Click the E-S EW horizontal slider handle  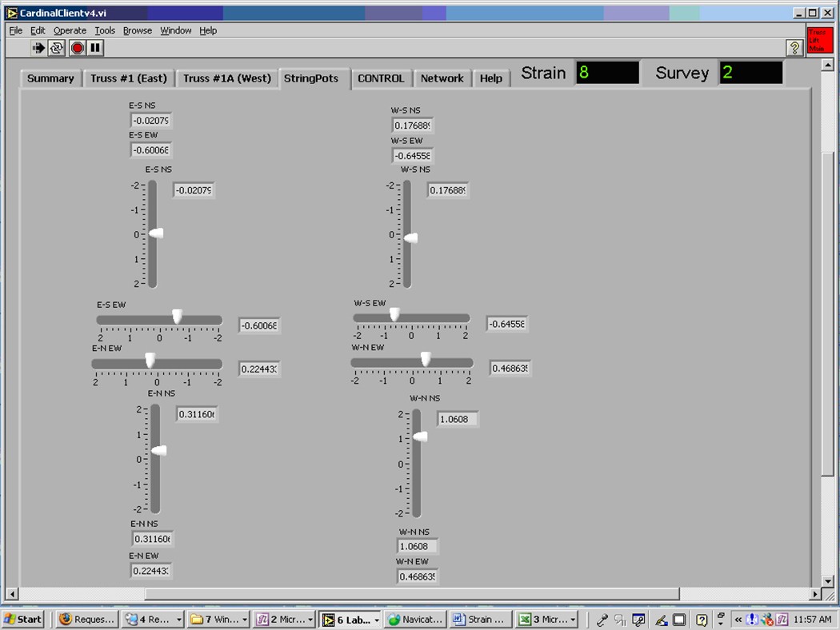click(x=177, y=317)
